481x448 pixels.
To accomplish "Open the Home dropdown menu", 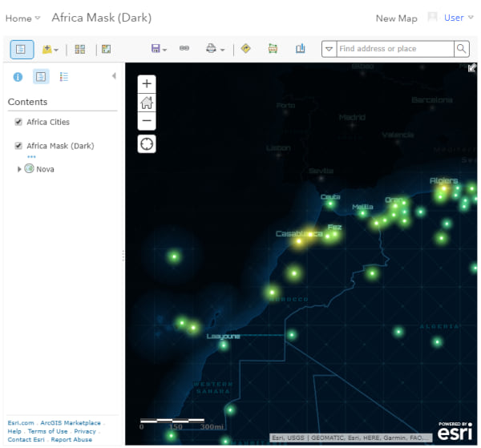I will click(x=22, y=18).
